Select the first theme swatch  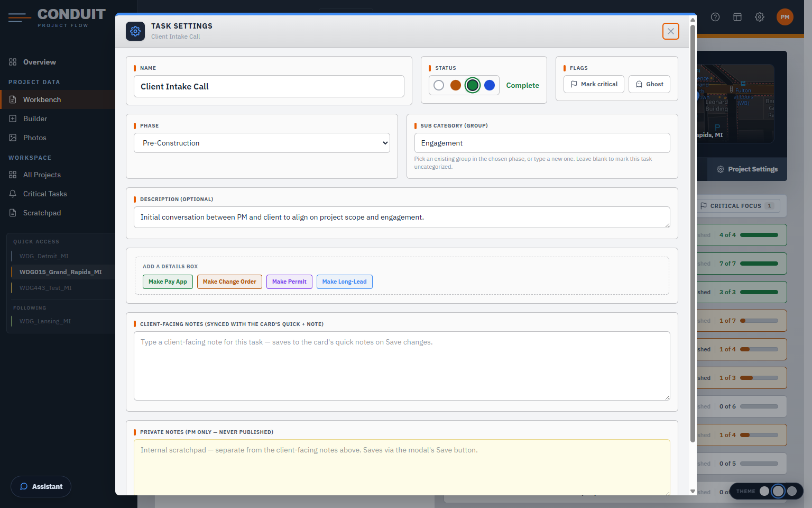(x=764, y=491)
